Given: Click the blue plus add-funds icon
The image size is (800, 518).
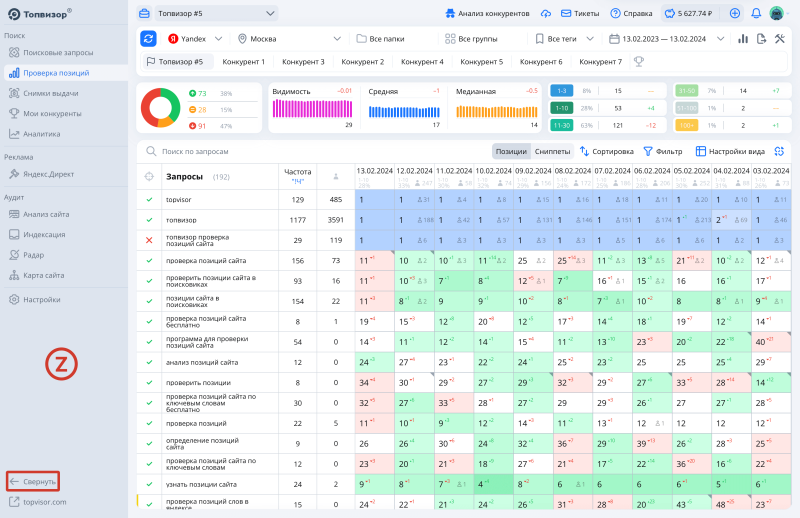Looking at the screenshot, I should point(735,13).
